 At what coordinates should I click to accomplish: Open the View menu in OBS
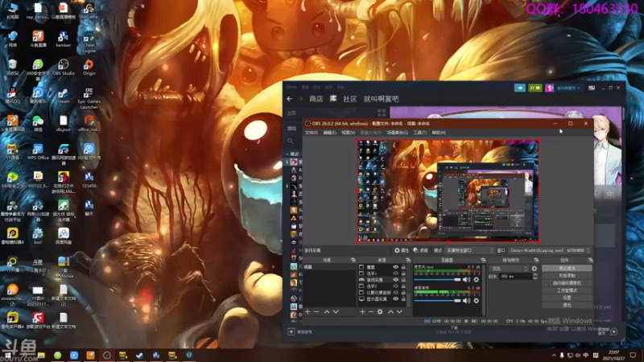[348, 133]
